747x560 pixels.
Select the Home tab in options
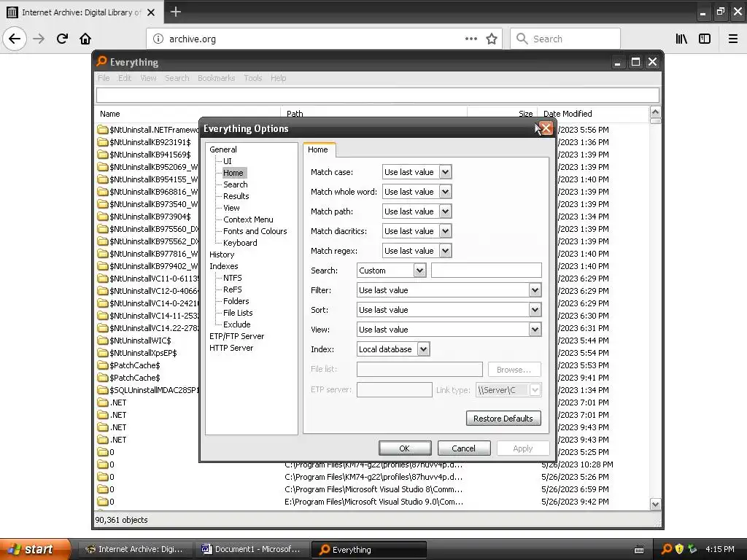(318, 149)
